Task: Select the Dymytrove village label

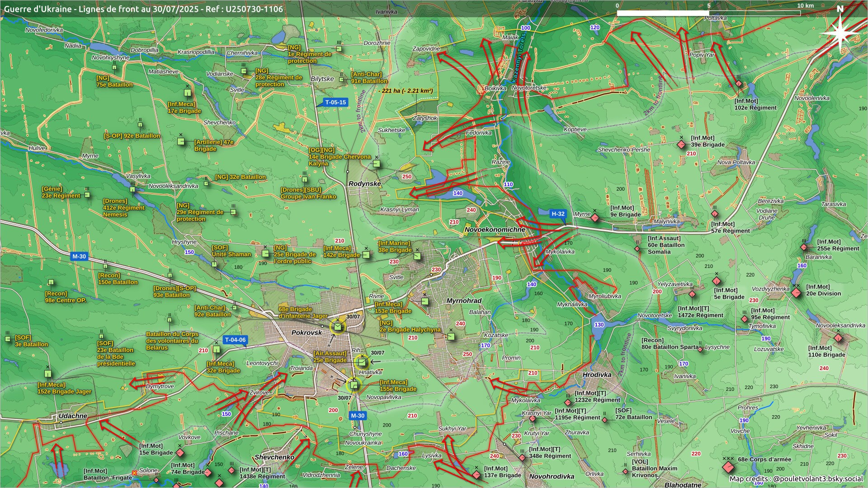Action: 160,386
